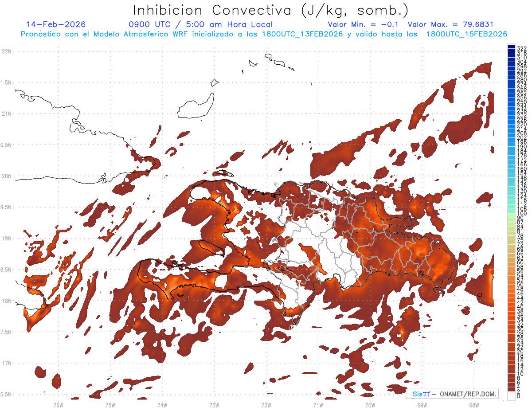Click the '9.5N' latitude label
The height and width of the screenshot is (411, 532).
(7, 207)
